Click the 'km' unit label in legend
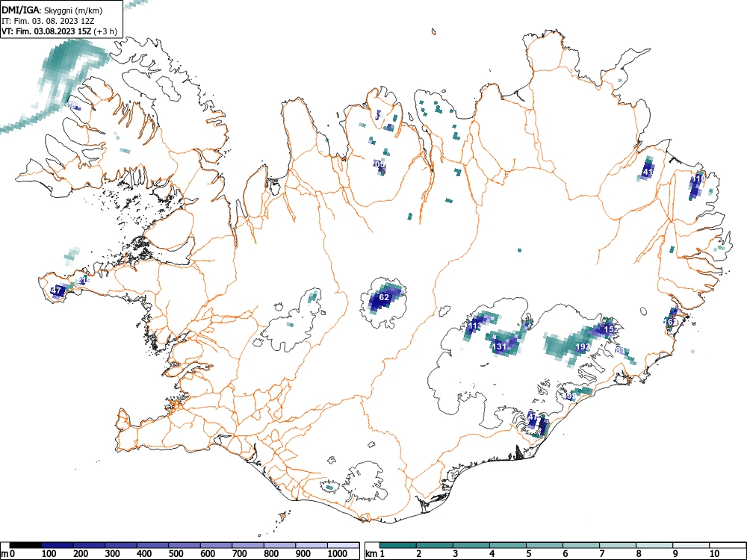The width and height of the screenshot is (747, 560). coord(371,554)
